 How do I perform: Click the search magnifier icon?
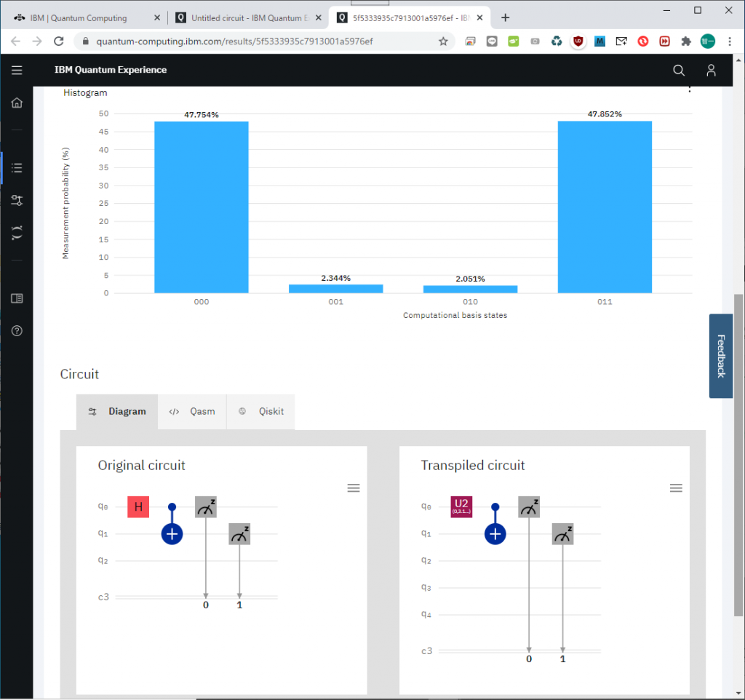679,70
